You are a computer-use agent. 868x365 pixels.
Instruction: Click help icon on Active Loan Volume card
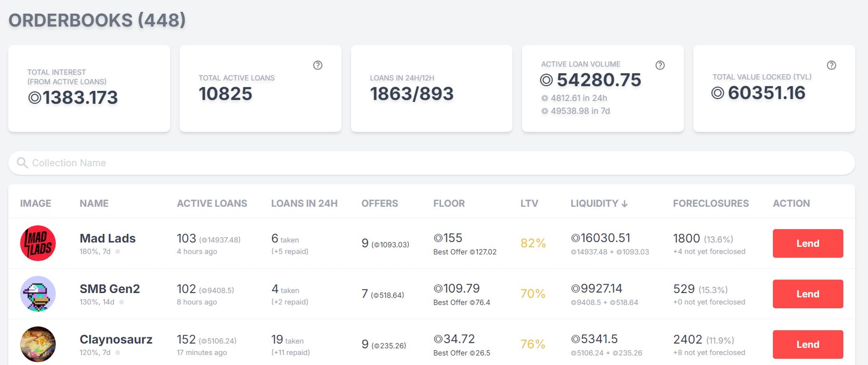tap(660, 65)
